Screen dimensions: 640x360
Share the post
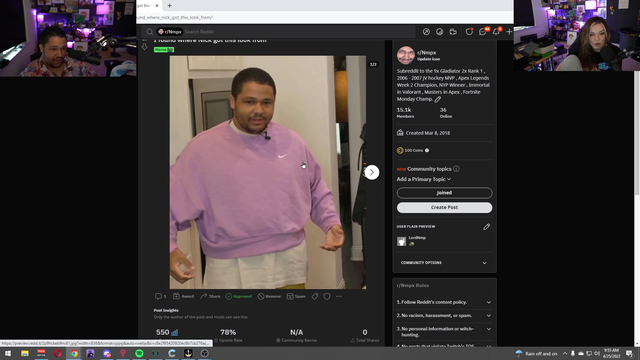click(x=210, y=296)
